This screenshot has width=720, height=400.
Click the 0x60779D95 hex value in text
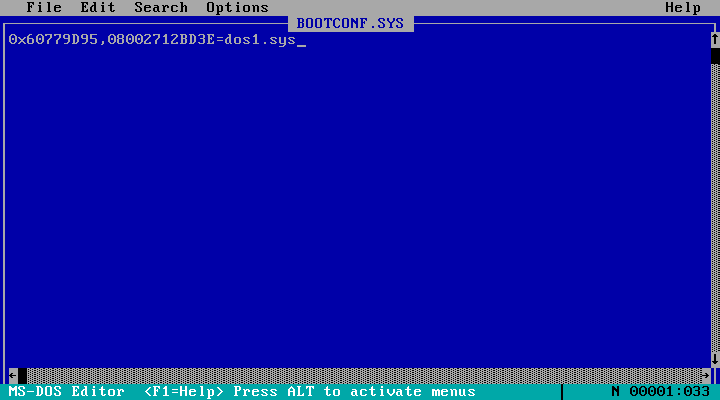click(53, 39)
